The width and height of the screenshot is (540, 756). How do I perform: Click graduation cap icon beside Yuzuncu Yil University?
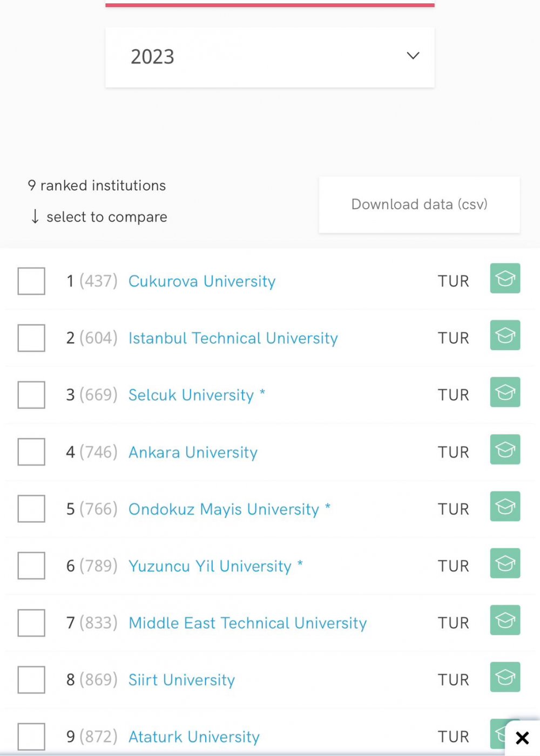click(505, 563)
